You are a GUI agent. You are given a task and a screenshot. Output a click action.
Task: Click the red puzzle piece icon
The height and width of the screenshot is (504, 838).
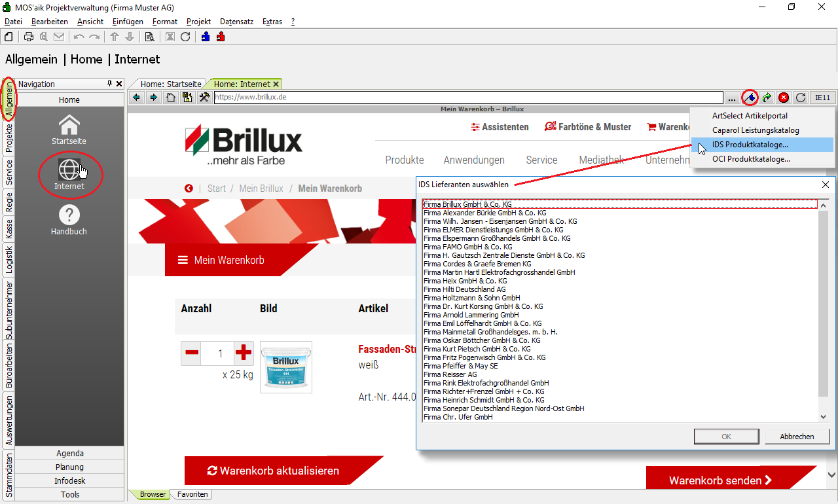coord(221,37)
